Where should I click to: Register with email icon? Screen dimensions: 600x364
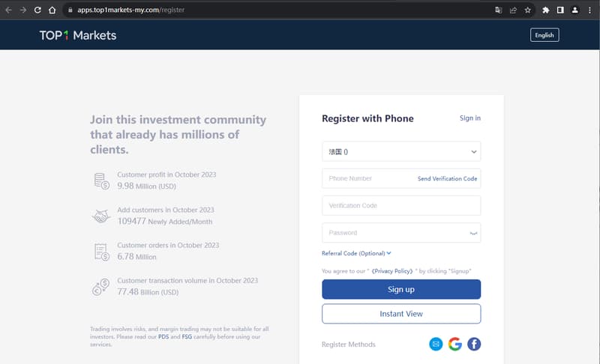[436, 344]
